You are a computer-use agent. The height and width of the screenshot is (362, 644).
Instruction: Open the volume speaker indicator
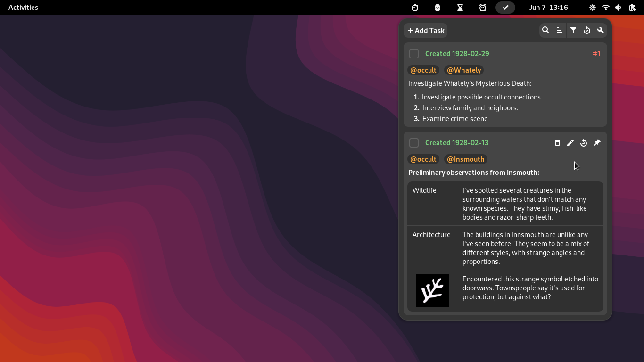(619, 8)
